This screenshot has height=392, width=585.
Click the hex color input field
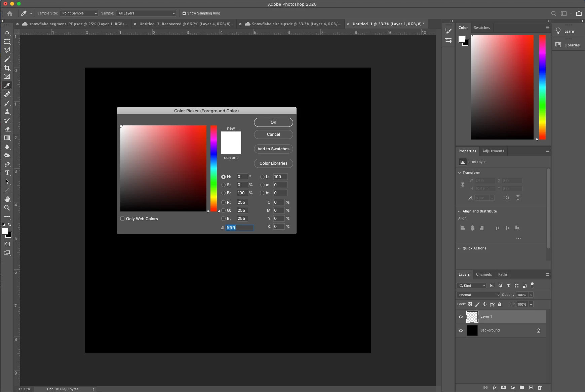pos(240,228)
